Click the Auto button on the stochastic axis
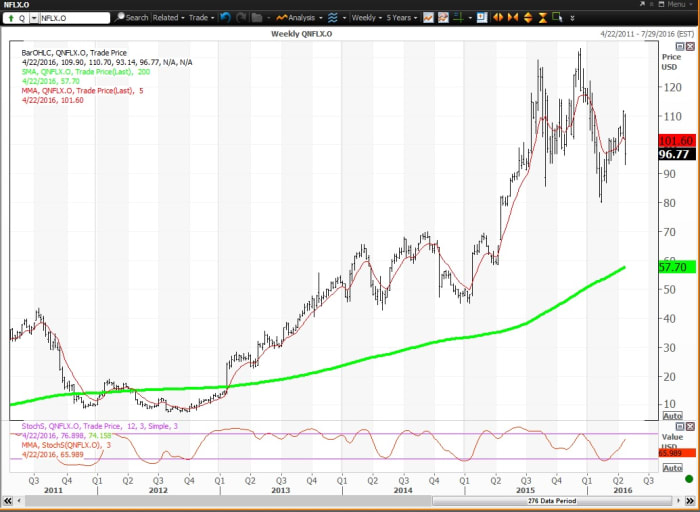The height and width of the screenshot is (512, 700). pyautogui.click(x=672, y=468)
